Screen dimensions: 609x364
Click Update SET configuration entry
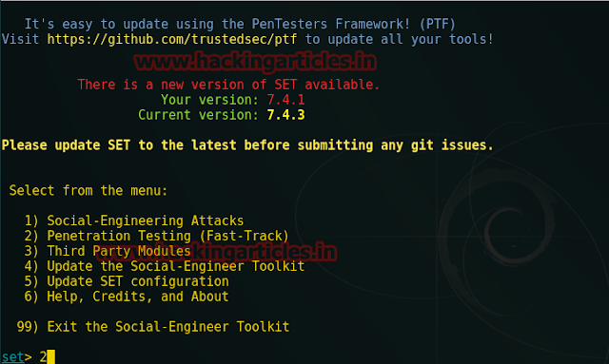click(127, 281)
